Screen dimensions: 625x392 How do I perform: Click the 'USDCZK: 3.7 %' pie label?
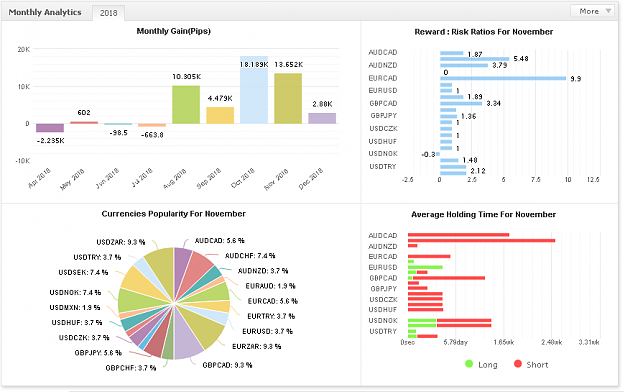point(84,338)
